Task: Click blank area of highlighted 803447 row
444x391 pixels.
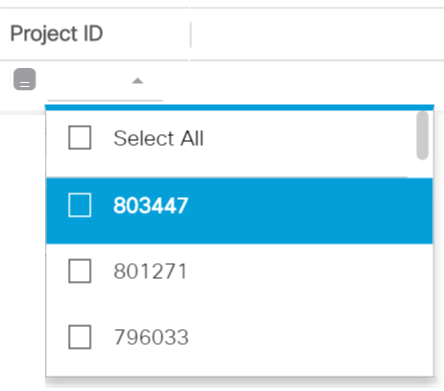Action: point(300,211)
